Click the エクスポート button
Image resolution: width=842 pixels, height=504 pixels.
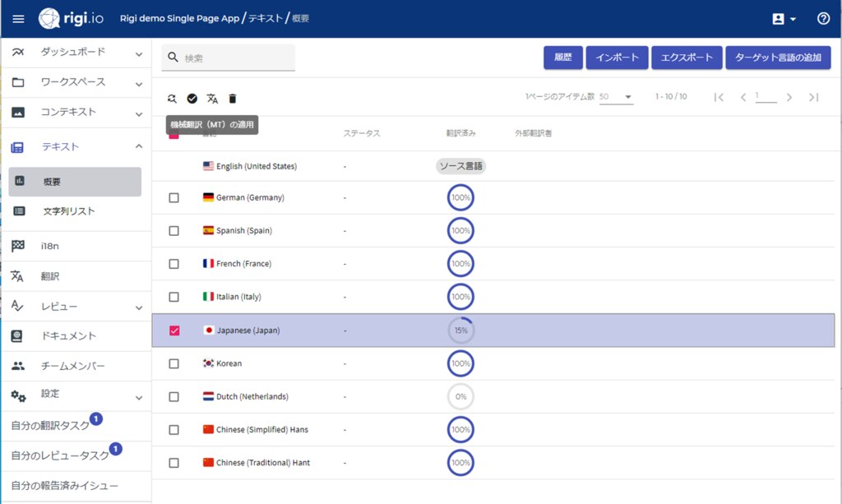coord(687,58)
